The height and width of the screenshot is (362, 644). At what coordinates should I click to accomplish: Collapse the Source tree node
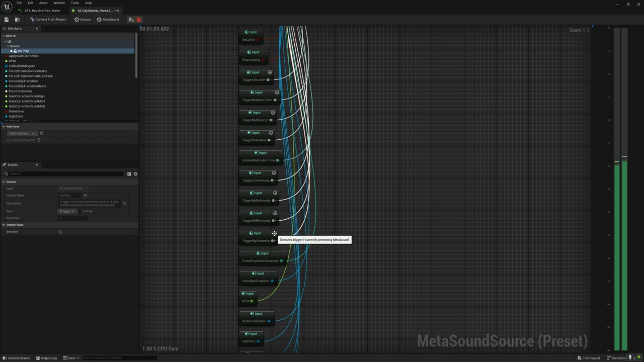tap(8, 46)
